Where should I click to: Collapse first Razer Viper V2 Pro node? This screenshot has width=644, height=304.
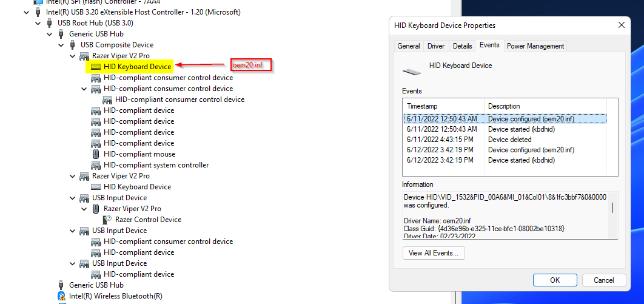[x=73, y=56]
